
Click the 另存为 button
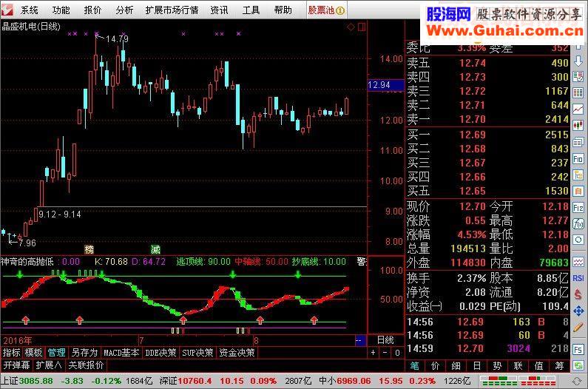[x=84, y=353]
